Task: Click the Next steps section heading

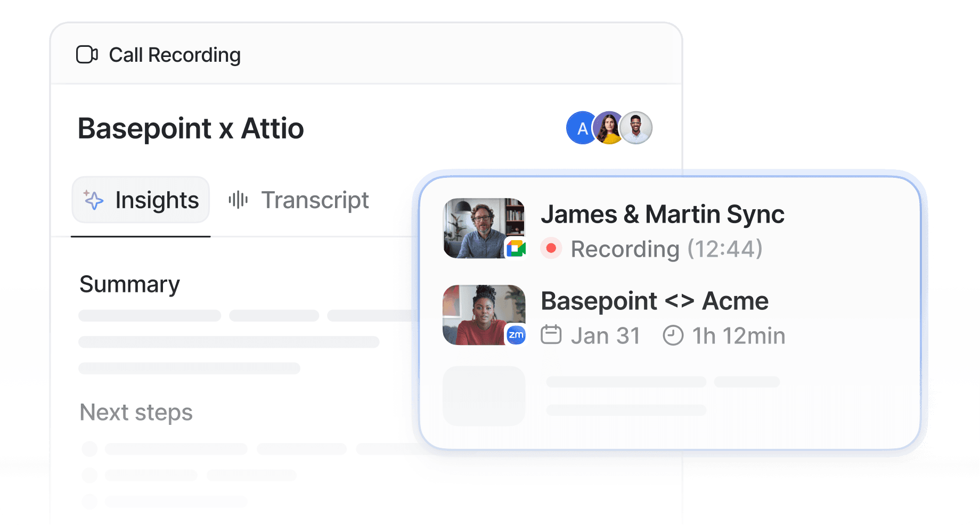Action: coord(136,413)
